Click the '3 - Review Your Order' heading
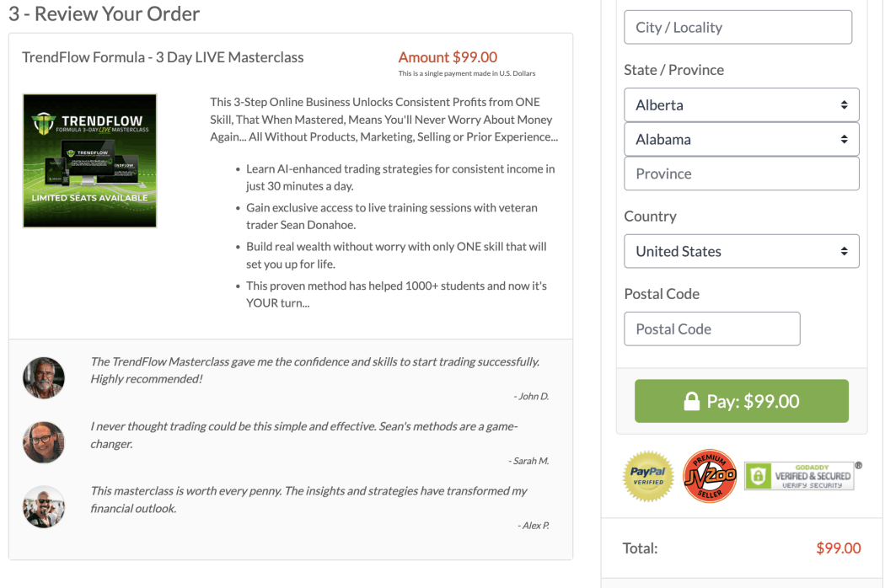This screenshot has width=885, height=588. coord(105,13)
